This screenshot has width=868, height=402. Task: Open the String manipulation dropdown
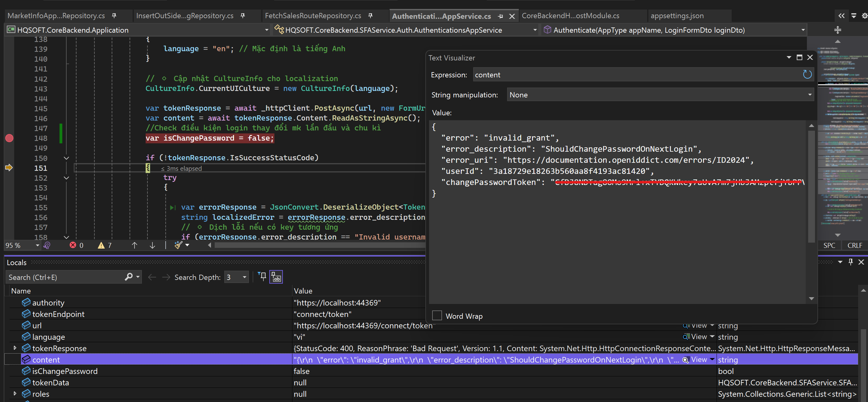(x=660, y=95)
